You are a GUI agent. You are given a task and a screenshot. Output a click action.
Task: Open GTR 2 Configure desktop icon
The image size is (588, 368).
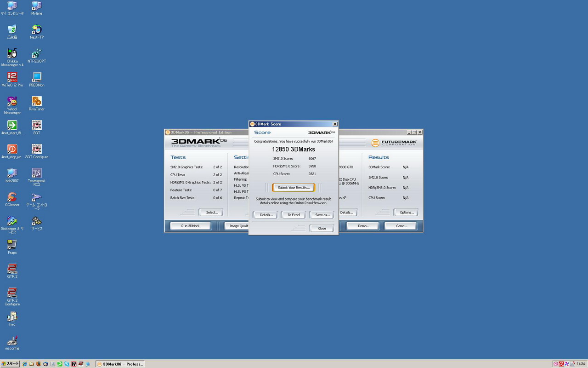tap(12, 297)
